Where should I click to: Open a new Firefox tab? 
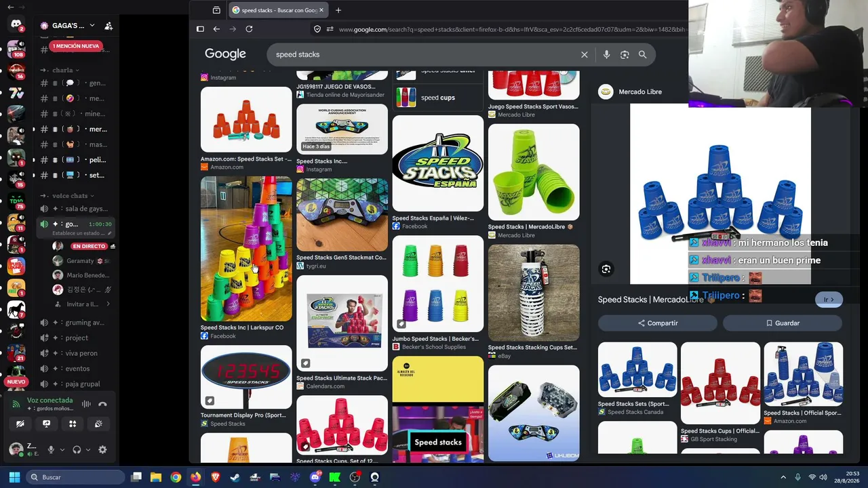coord(338,10)
